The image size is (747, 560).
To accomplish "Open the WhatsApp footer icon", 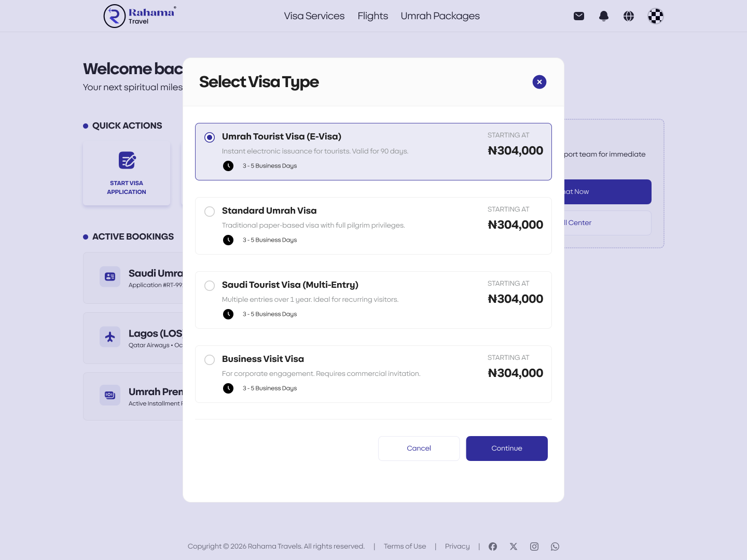I will (555, 547).
